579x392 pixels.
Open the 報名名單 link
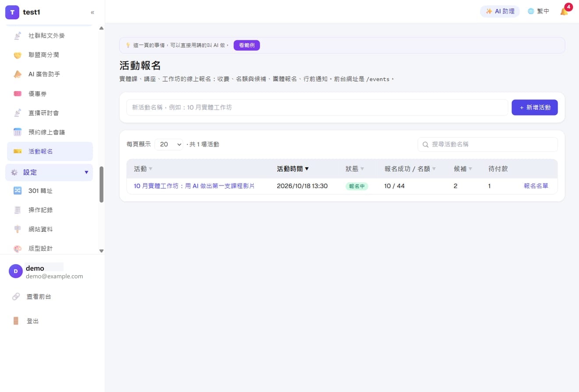(536, 186)
